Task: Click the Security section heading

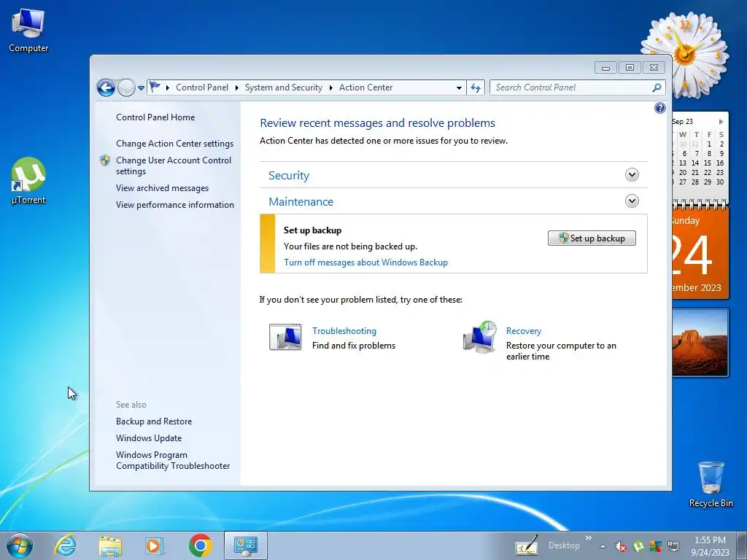Action: [289, 175]
